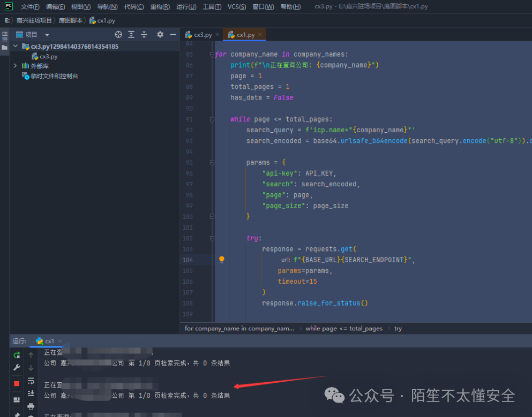Collapse all nodes in Project panel
The width and height of the screenshot is (532, 417).
tap(144, 34)
